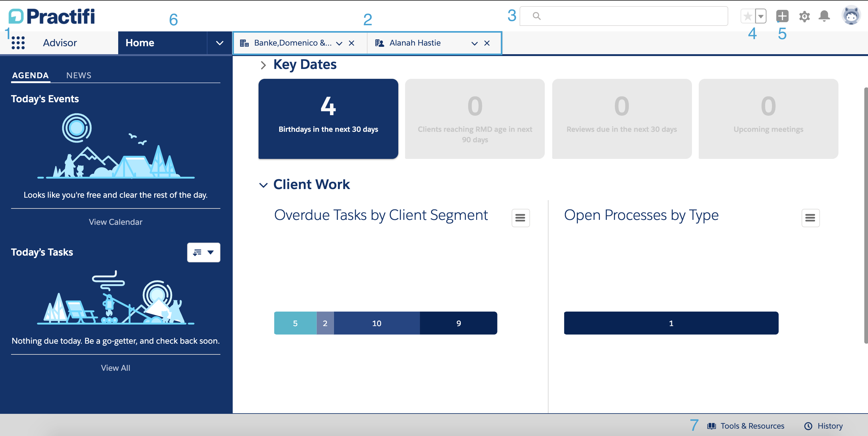The height and width of the screenshot is (436, 868).
Task: Click the Advisor app name label
Action: click(x=60, y=43)
